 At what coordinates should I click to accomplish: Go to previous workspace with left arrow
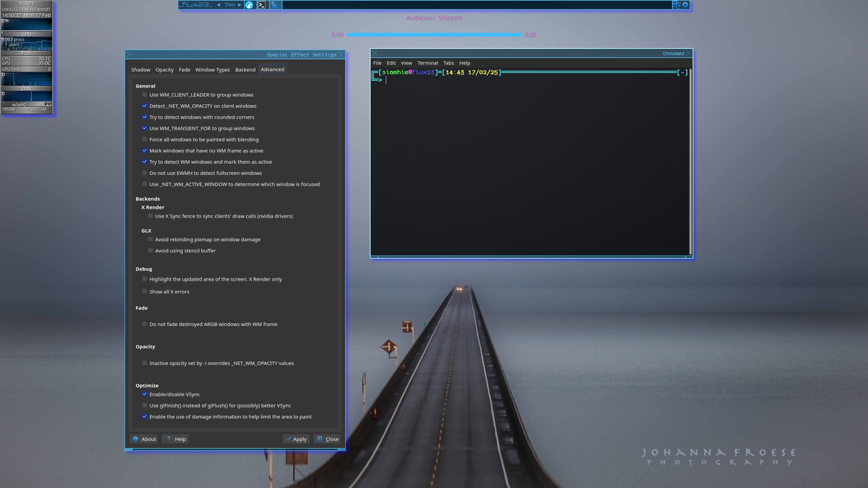click(x=219, y=5)
